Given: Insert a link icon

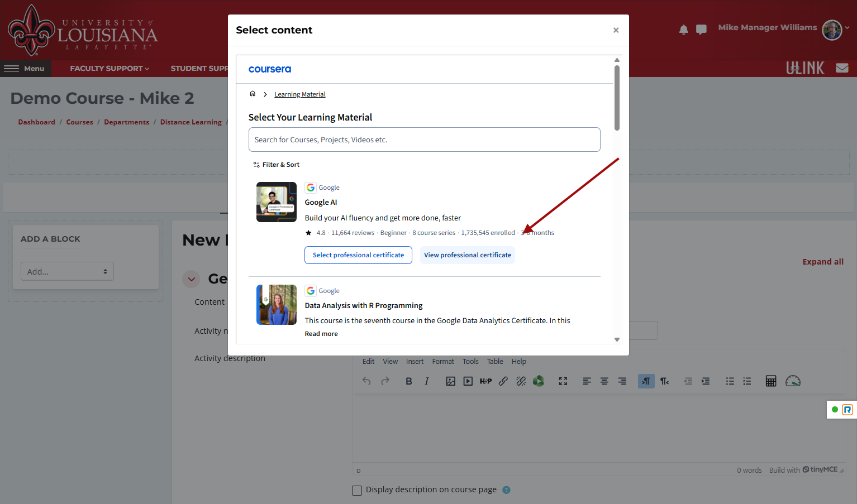Looking at the screenshot, I should 503,381.
